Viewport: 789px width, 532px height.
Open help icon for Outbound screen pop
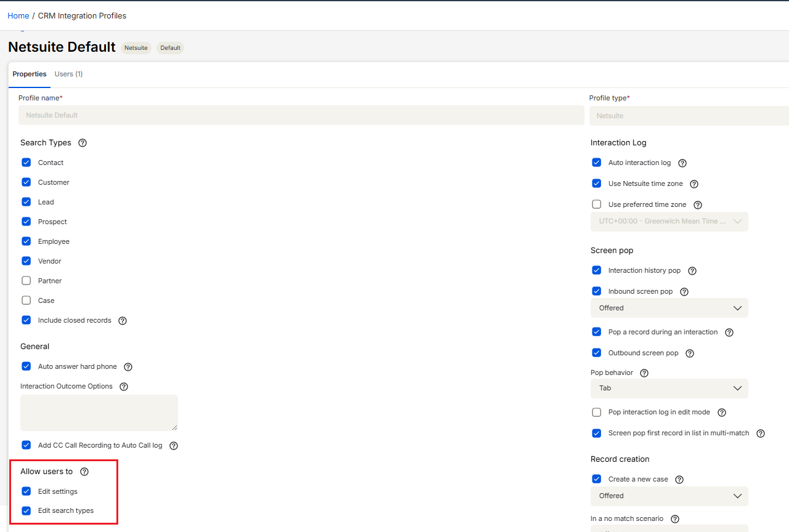690,353
